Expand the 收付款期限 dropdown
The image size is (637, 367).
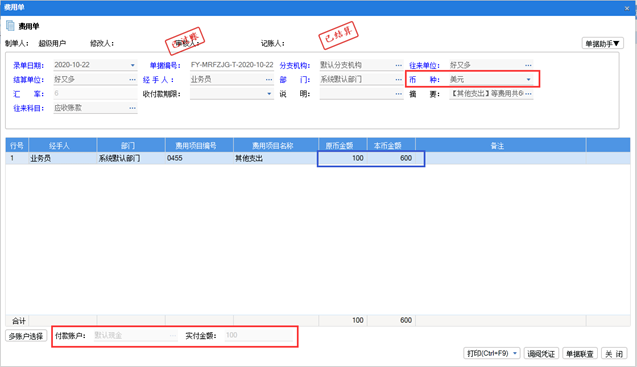269,93
